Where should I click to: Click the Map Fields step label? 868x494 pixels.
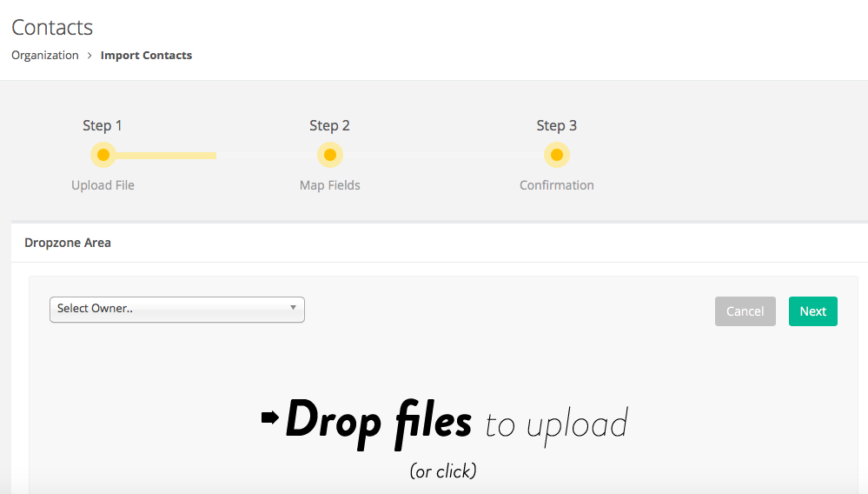pyautogui.click(x=330, y=185)
